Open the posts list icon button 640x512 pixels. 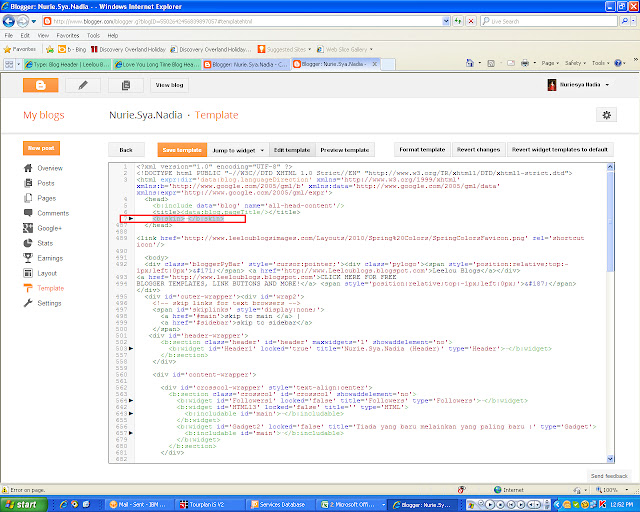[x=126, y=85]
